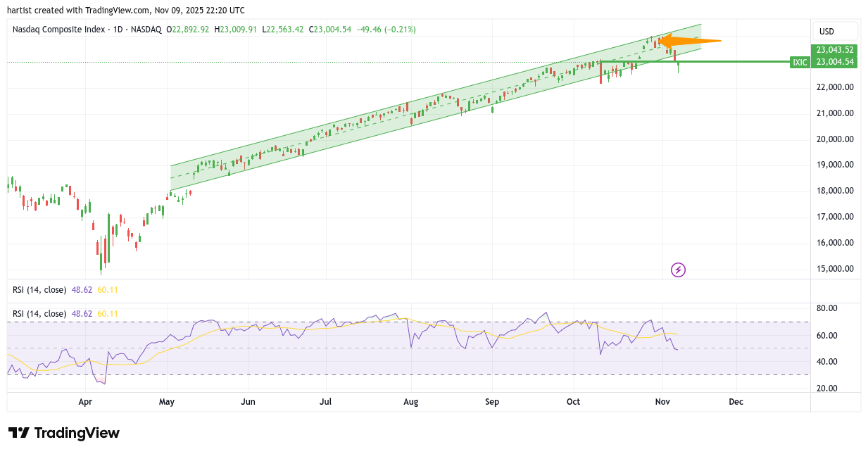Click the upper RSI (14, close) legend
Screen dimensions: 868x454
click(x=39, y=289)
